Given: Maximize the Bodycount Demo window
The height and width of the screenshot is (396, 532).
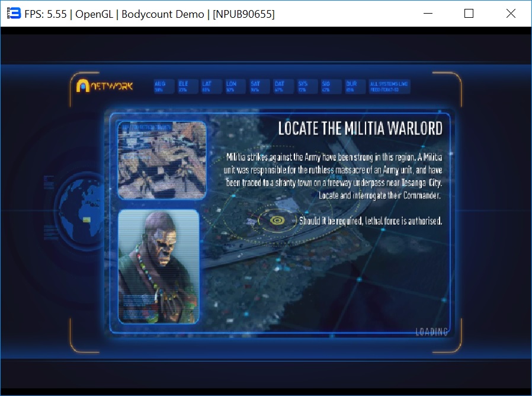Looking at the screenshot, I should pos(469,13).
